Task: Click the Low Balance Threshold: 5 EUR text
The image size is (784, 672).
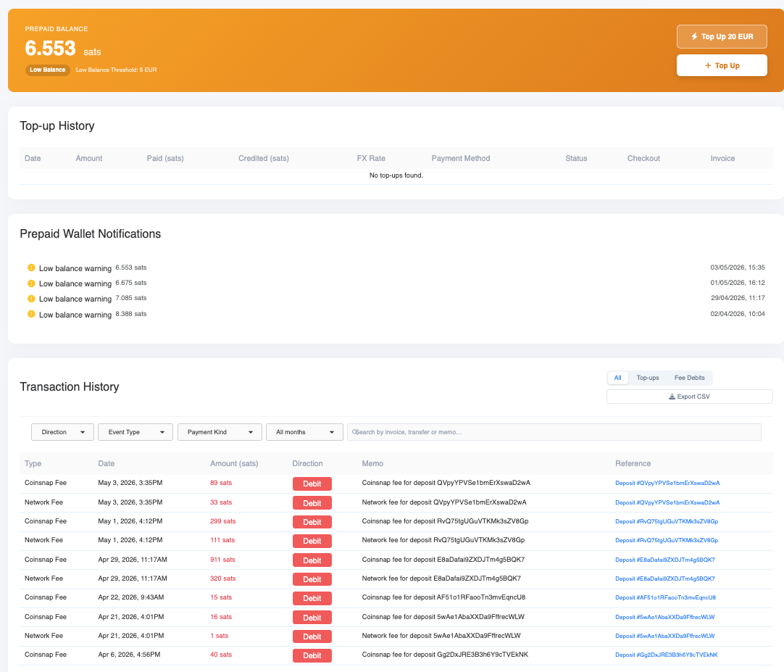Action: point(116,70)
